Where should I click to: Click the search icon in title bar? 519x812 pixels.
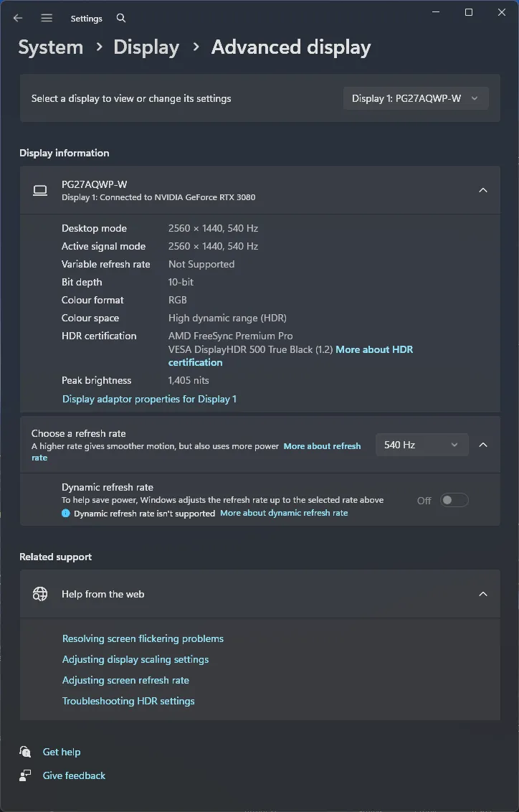click(121, 18)
